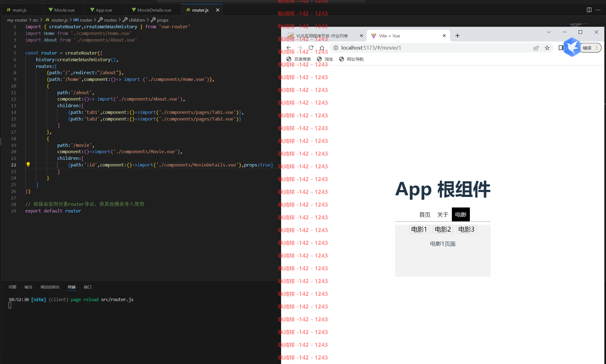This screenshot has height=364, width=606.
Task: Open the 淘宝 bookmark
Action: (x=325, y=59)
